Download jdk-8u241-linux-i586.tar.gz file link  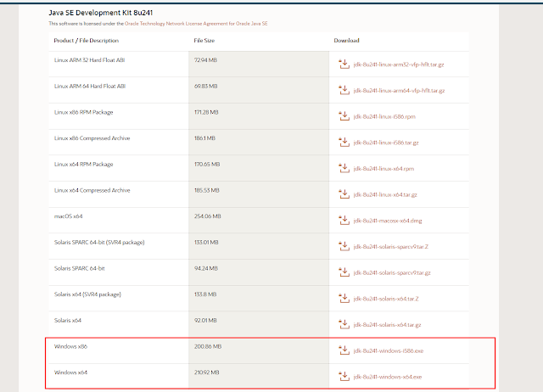pos(386,143)
